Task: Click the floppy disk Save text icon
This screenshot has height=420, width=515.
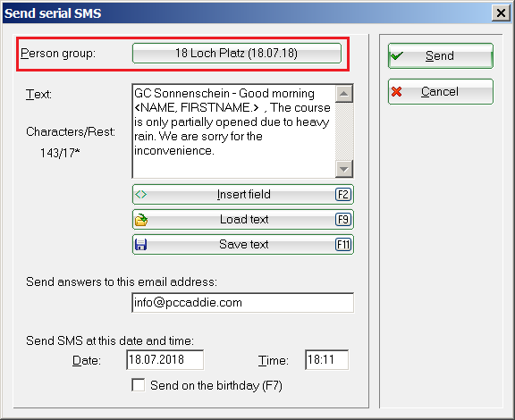Action: [x=141, y=244]
